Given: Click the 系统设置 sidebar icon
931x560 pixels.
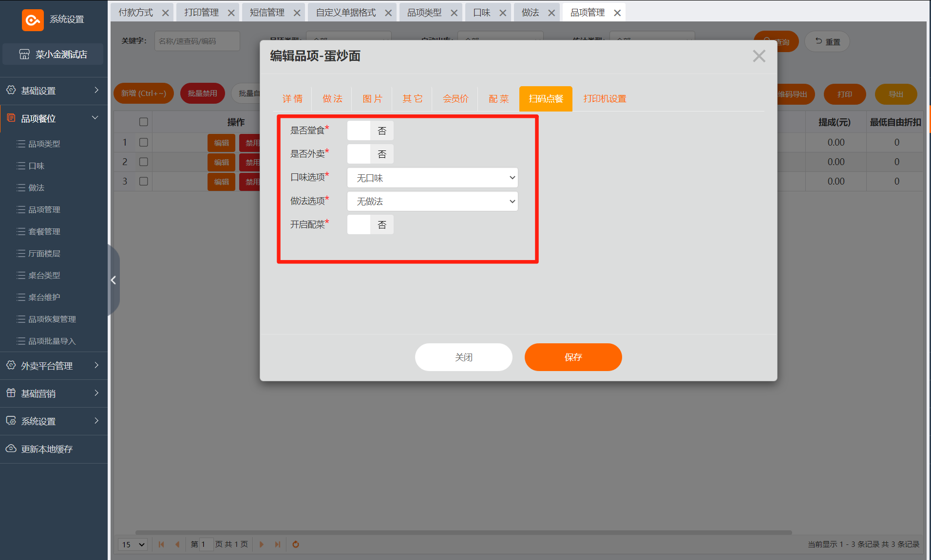Looking at the screenshot, I should 11,421.
